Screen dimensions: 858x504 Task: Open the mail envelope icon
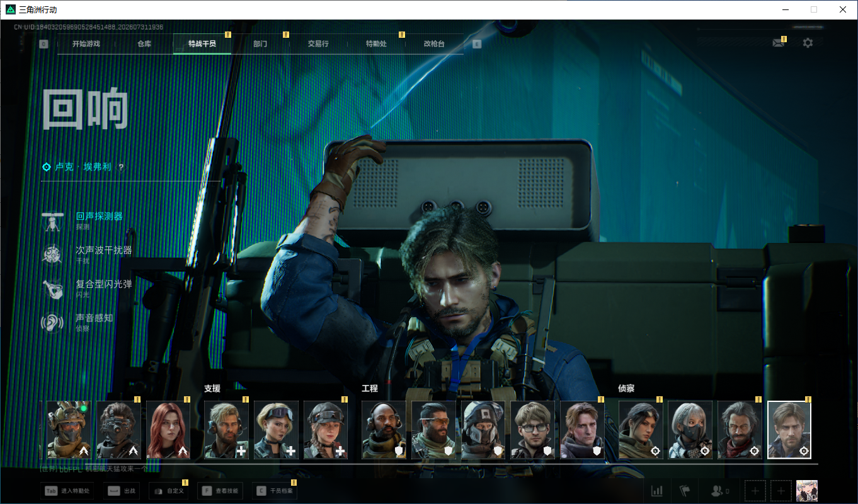click(779, 43)
